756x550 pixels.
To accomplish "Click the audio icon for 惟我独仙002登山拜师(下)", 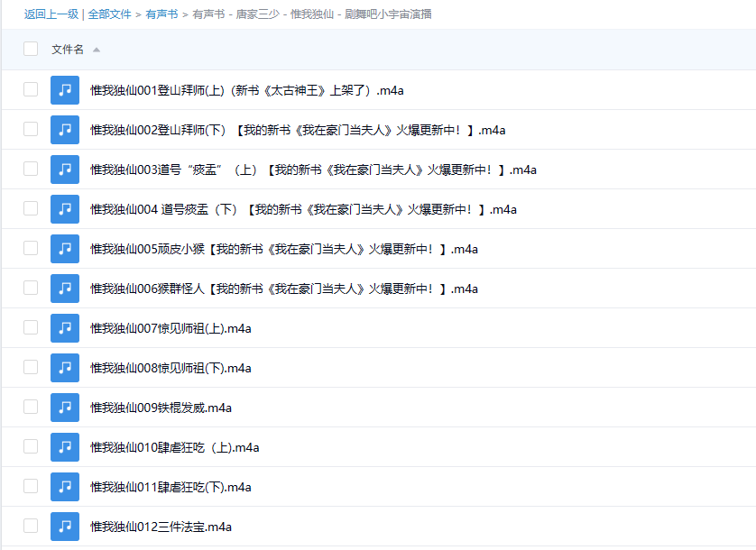I will coord(64,129).
